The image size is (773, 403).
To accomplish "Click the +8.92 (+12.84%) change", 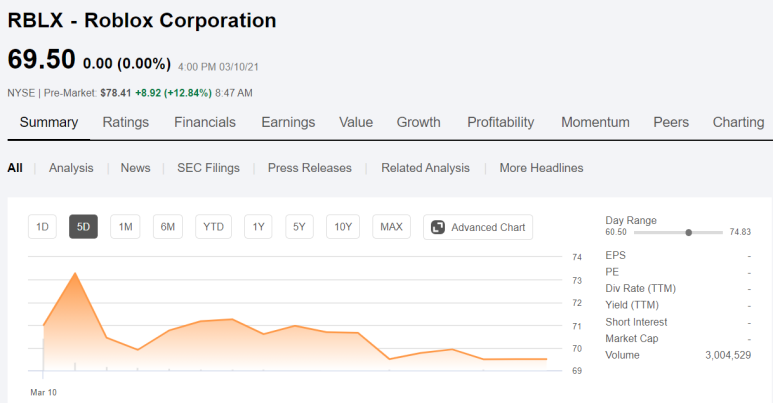I will coord(174,93).
